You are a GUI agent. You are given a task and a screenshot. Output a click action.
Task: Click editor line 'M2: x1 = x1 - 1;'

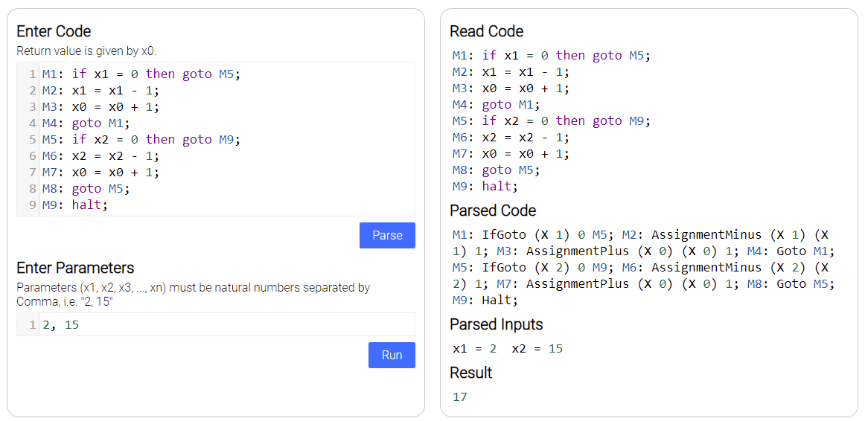[100, 90]
